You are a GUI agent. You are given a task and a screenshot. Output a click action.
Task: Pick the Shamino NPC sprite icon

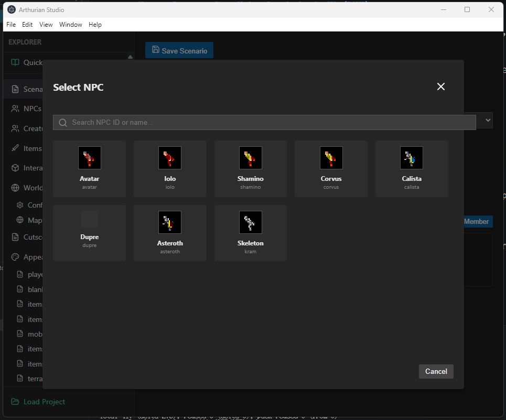click(x=251, y=158)
